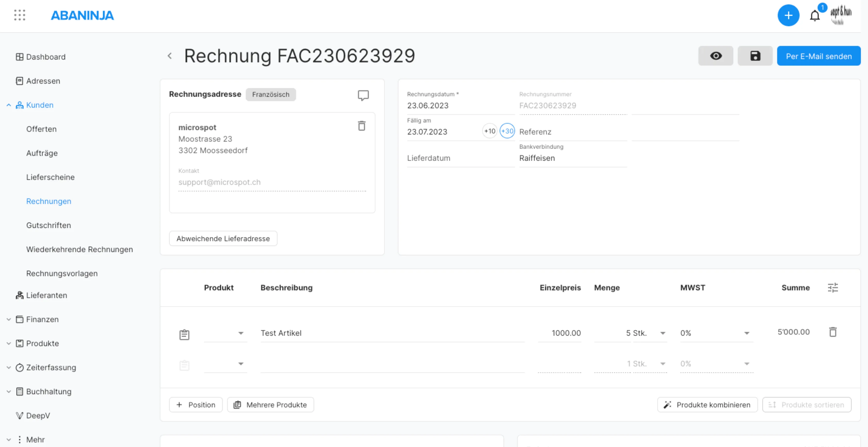Delete the microspot address with trash icon
Viewport: 868px width, 447px height.
click(x=362, y=126)
